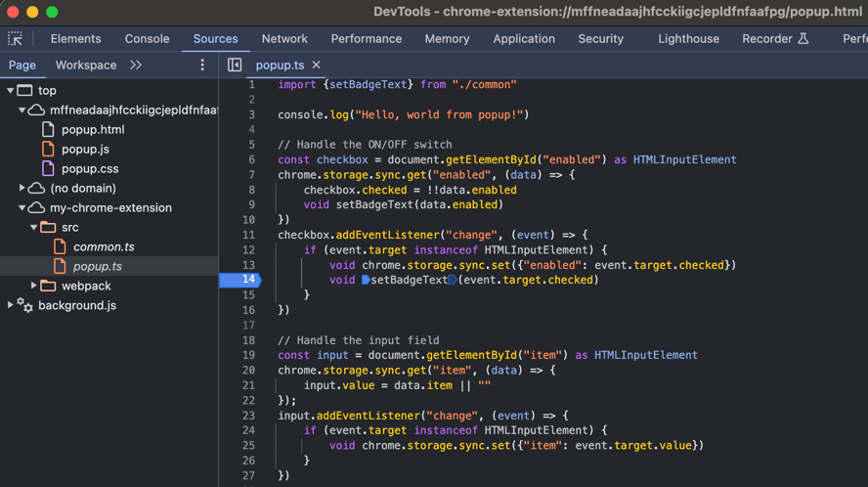Click addEventListener on line 23
Viewport: 868px width, 487px height.
click(369, 416)
